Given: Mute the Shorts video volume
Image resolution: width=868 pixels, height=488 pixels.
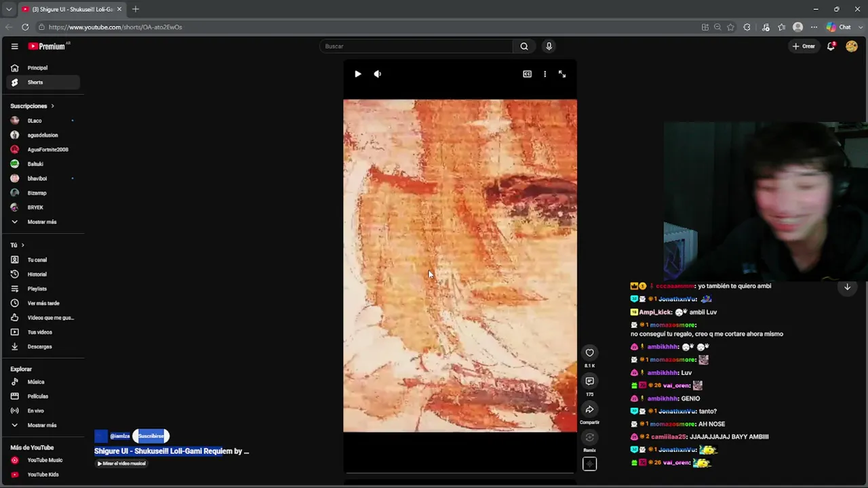Looking at the screenshot, I should [378, 74].
